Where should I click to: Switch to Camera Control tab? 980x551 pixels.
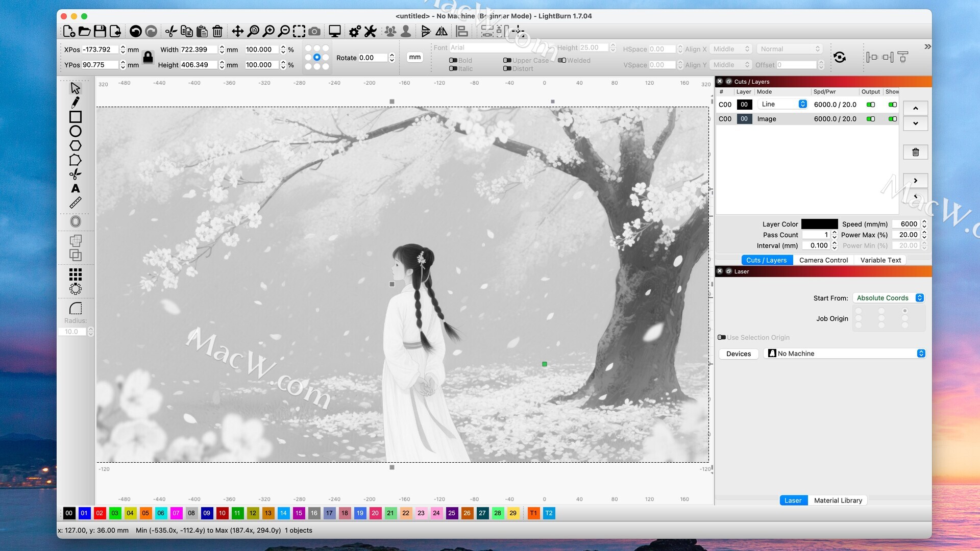[x=823, y=260]
